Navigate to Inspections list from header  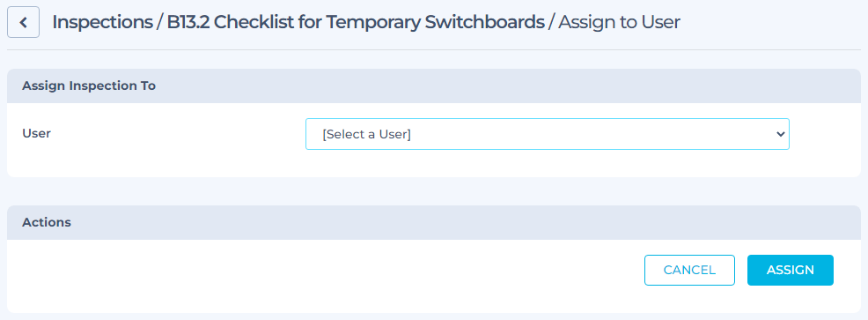click(x=102, y=22)
